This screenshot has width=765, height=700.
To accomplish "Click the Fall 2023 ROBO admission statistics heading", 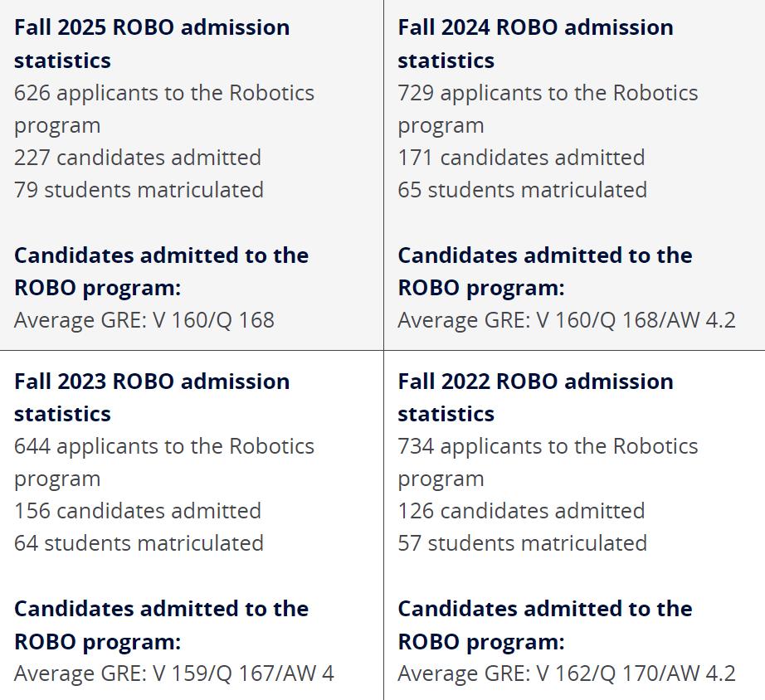I will click(152, 382).
